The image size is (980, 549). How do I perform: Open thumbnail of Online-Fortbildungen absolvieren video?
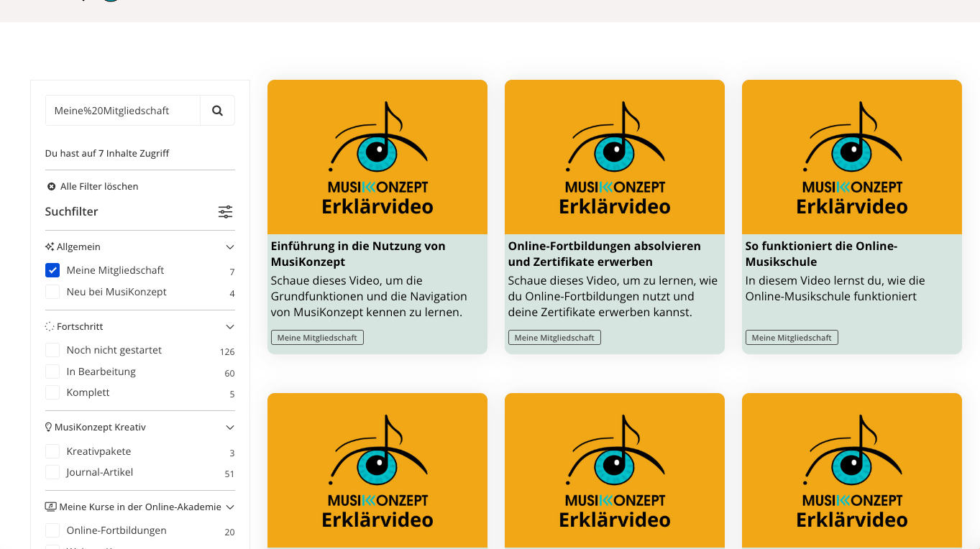615,157
